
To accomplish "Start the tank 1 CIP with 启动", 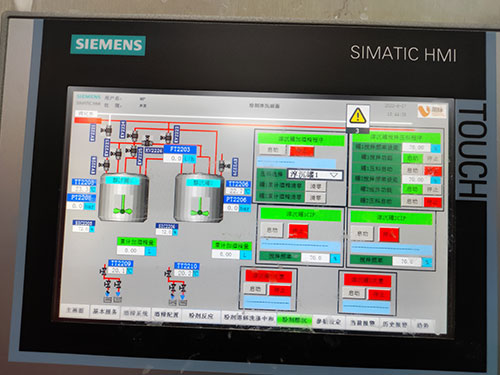I will (x=272, y=230).
